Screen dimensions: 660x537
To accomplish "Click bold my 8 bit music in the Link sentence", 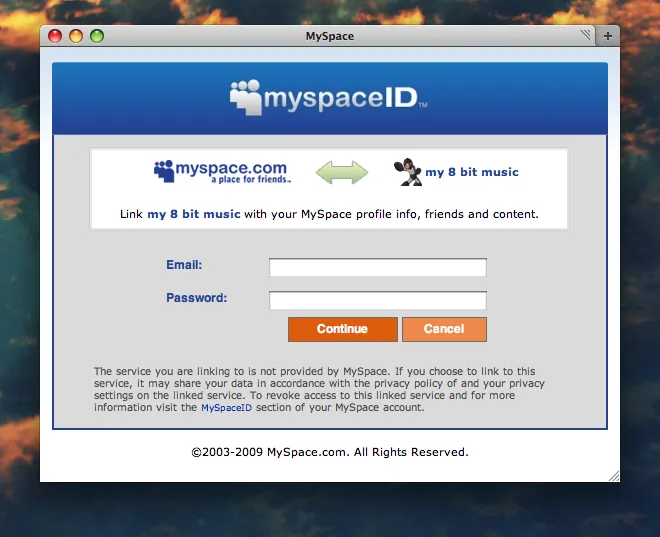I will [x=194, y=214].
